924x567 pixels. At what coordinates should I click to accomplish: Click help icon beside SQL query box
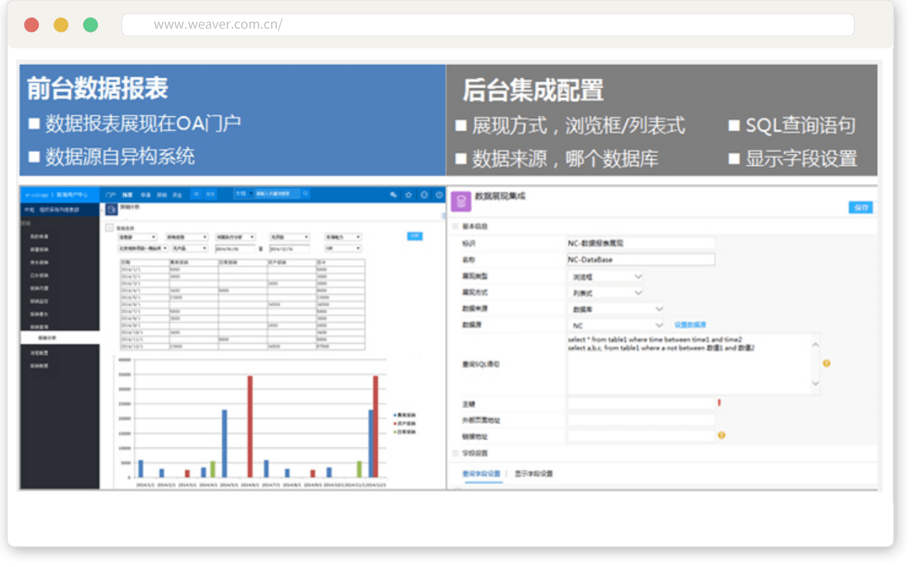click(x=826, y=364)
